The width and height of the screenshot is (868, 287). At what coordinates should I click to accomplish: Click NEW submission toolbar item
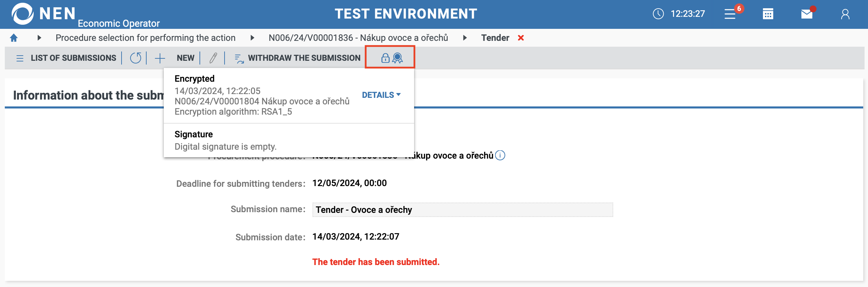click(x=175, y=58)
